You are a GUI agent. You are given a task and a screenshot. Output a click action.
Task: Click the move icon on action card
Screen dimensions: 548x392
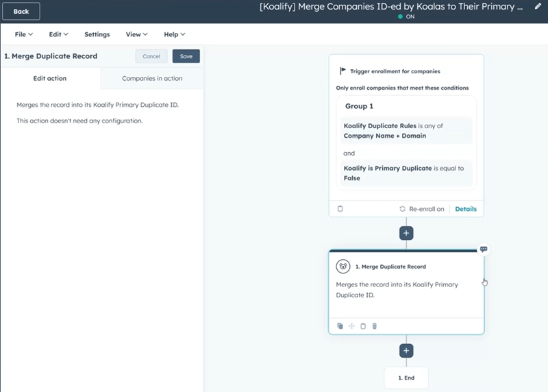(351, 326)
